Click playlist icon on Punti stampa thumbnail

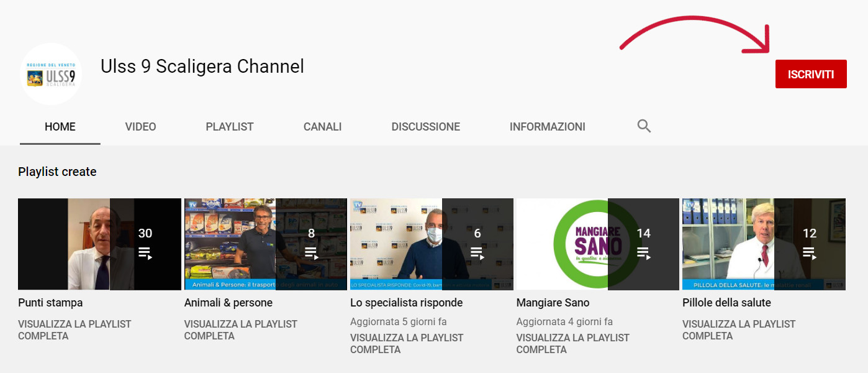tap(145, 253)
